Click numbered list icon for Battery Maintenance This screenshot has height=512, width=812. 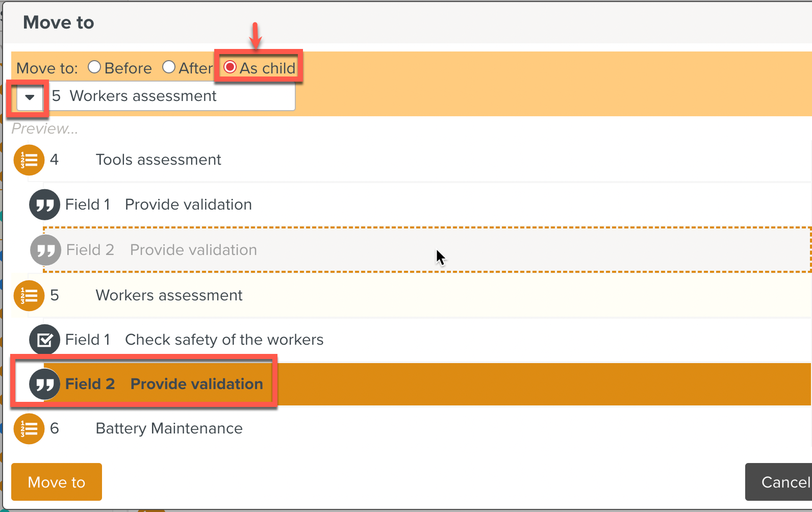point(29,429)
